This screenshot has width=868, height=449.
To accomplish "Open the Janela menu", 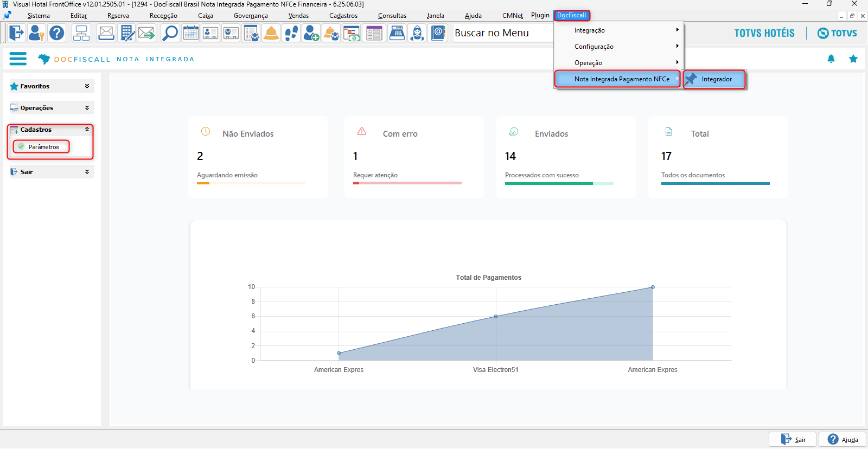I will pyautogui.click(x=436, y=16).
